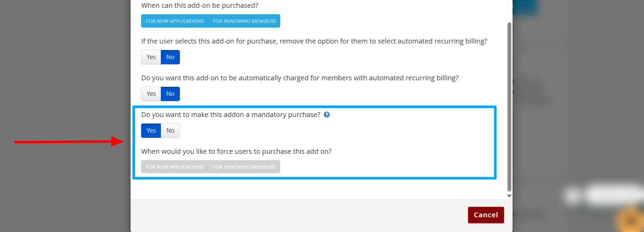Toggle blue For New Applications purchase option
Screen dimensions: 644x232
[x=175, y=21]
